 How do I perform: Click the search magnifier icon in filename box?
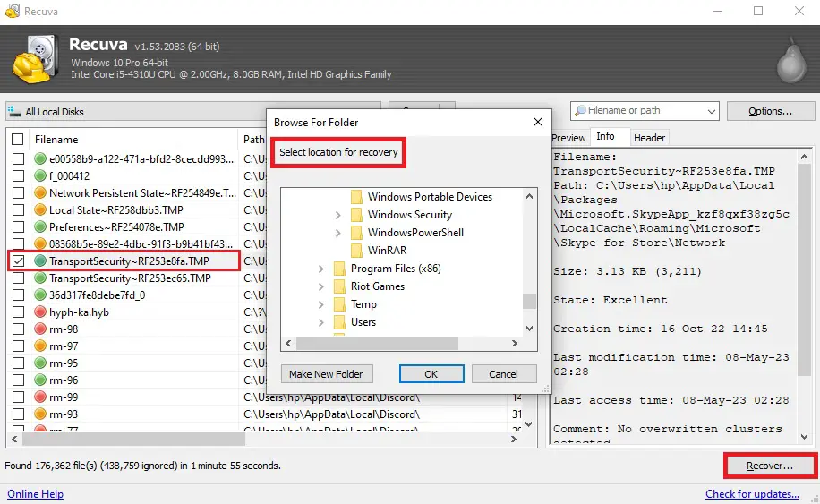581,111
